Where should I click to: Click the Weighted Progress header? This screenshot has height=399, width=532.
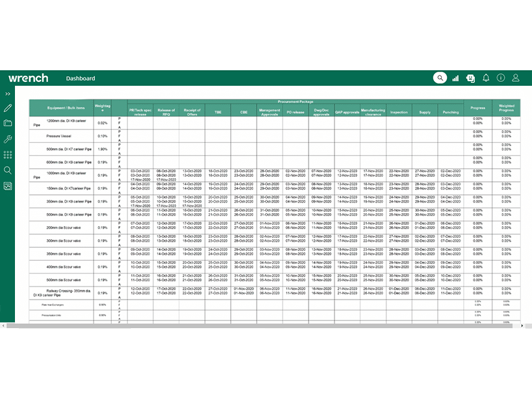tap(506, 108)
